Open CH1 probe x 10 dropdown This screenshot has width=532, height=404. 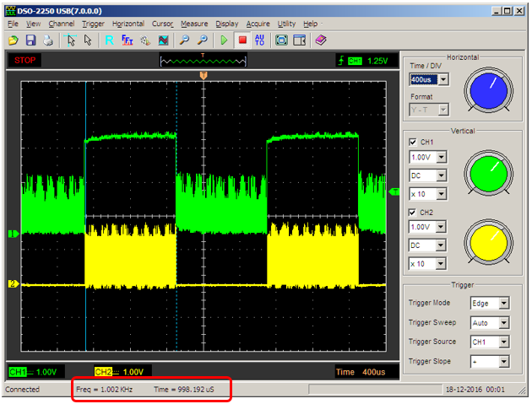(441, 194)
